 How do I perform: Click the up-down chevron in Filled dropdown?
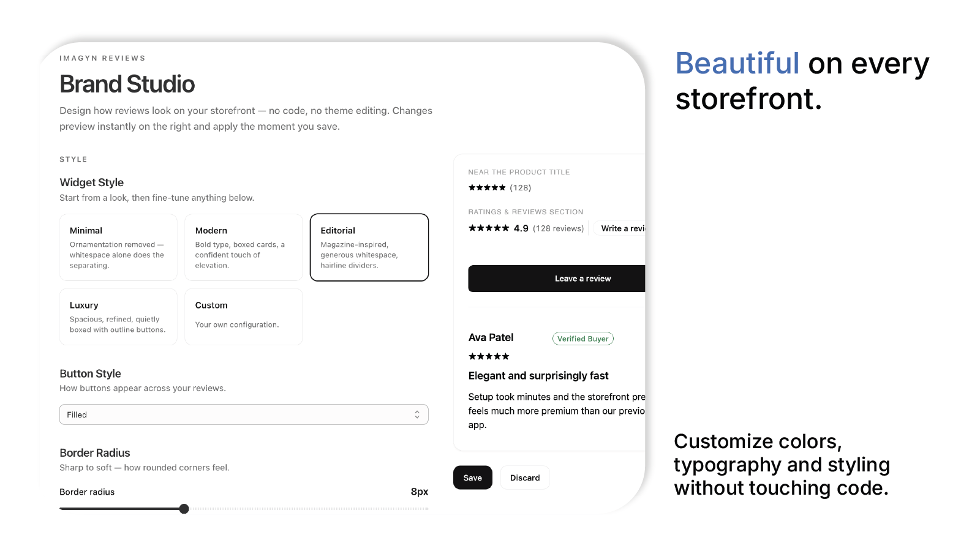(417, 414)
